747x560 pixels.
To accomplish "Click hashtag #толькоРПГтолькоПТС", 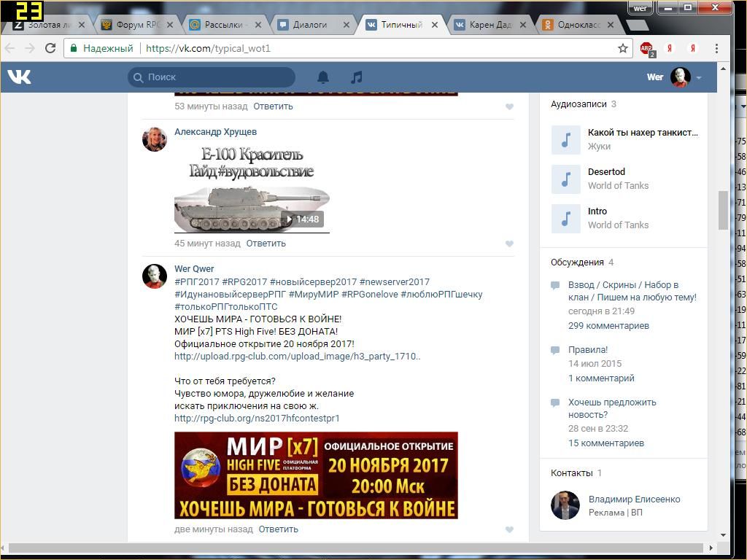I will pyautogui.click(x=226, y=307).
